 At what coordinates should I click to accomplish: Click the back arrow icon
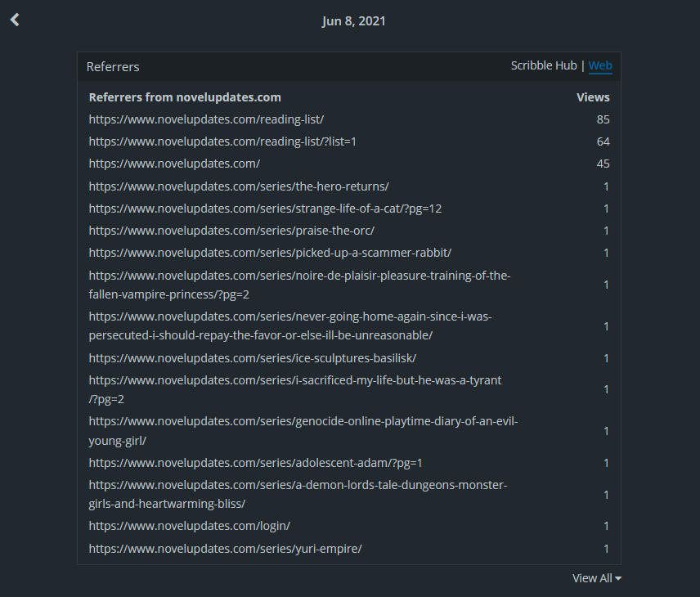click(x=15, y=20)
